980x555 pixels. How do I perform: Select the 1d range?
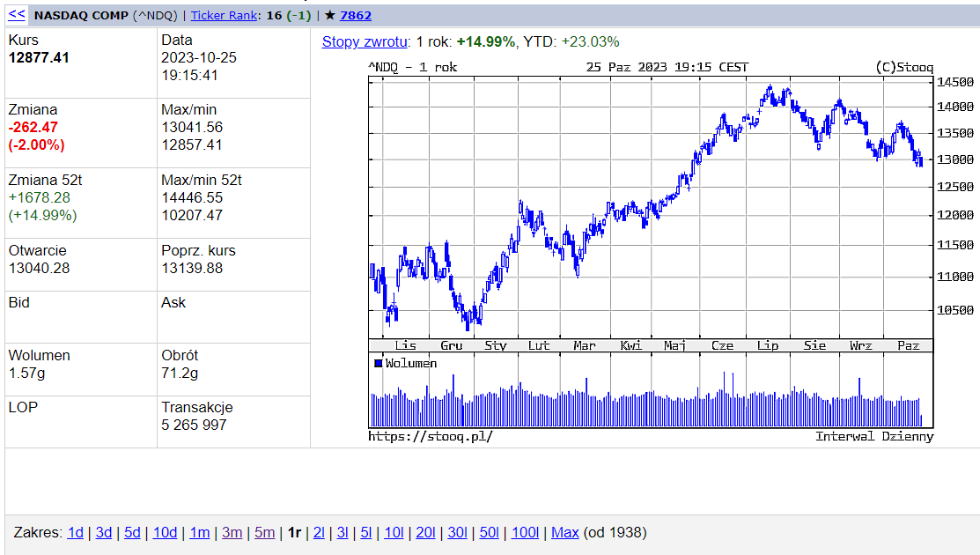click(76, 532)
